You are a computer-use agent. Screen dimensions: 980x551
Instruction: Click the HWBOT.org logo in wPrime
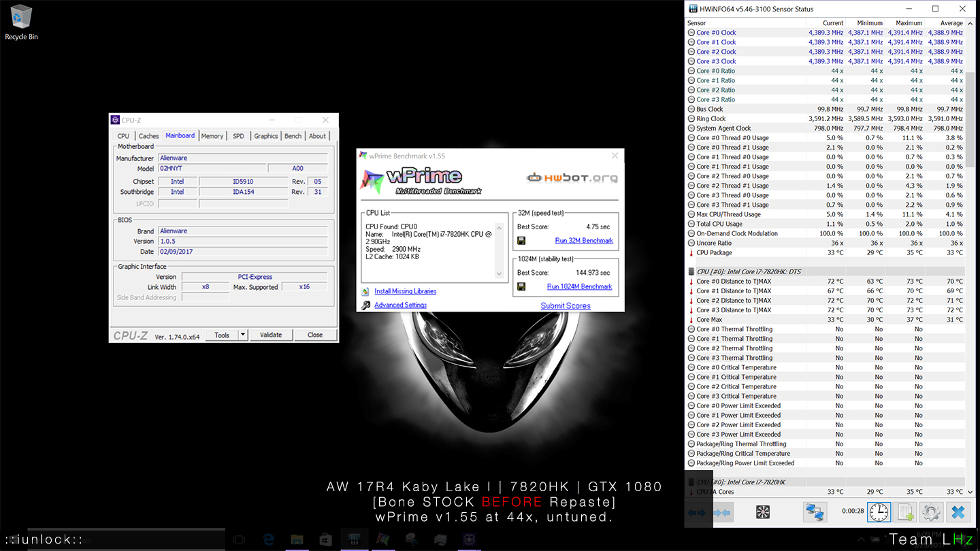coord(572,178)
